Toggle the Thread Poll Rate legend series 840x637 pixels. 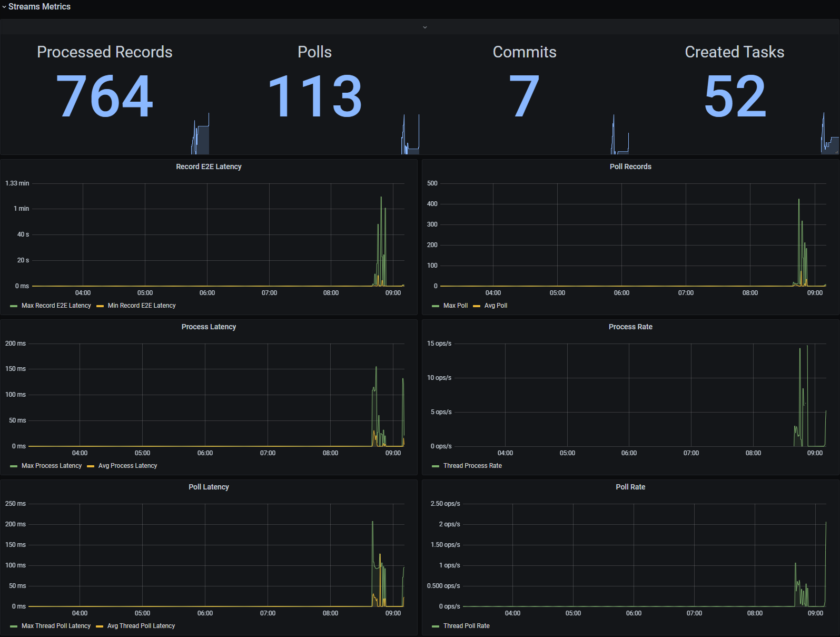point(467,626)
